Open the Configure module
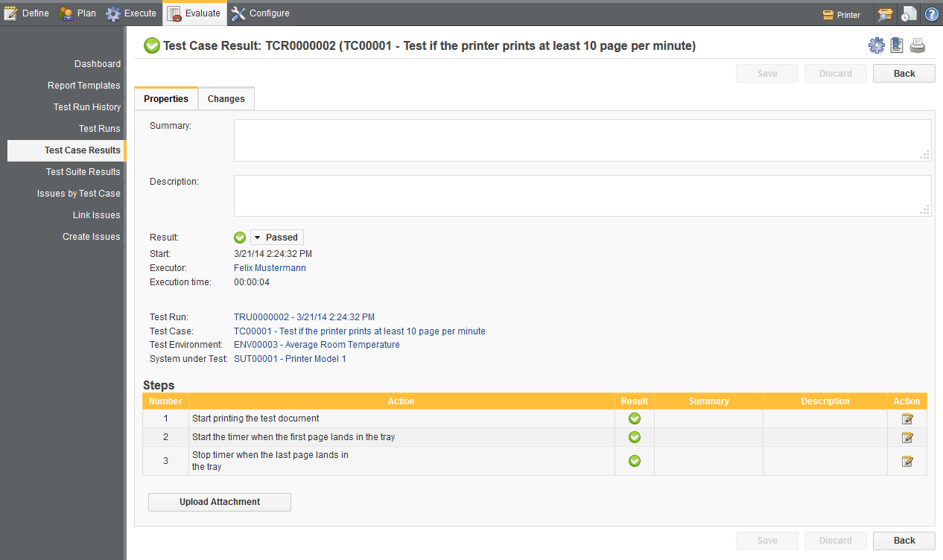The height and width of the screenshot is (560, 943). pyautogui.click(x=261, y=13)
